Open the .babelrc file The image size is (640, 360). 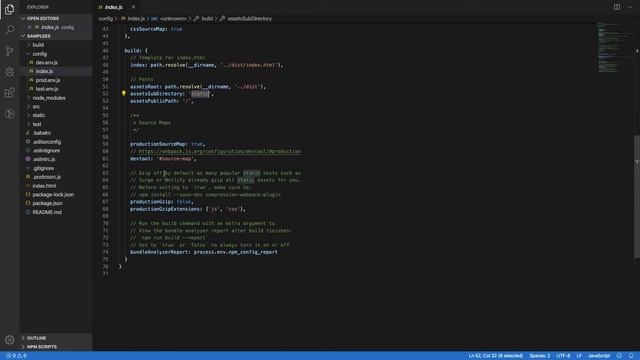tap(42, 133)
